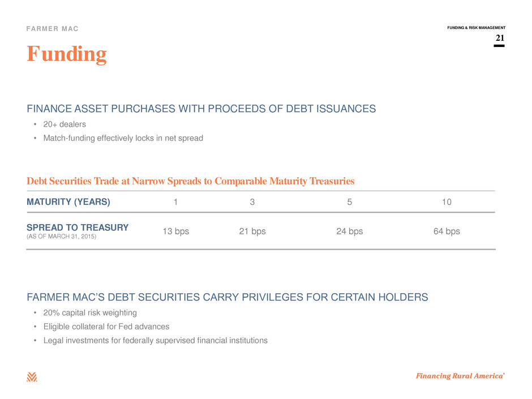Click the Farmer Mac logo icon in footer
Screen dimensions: 532x399
click(32, 377)
